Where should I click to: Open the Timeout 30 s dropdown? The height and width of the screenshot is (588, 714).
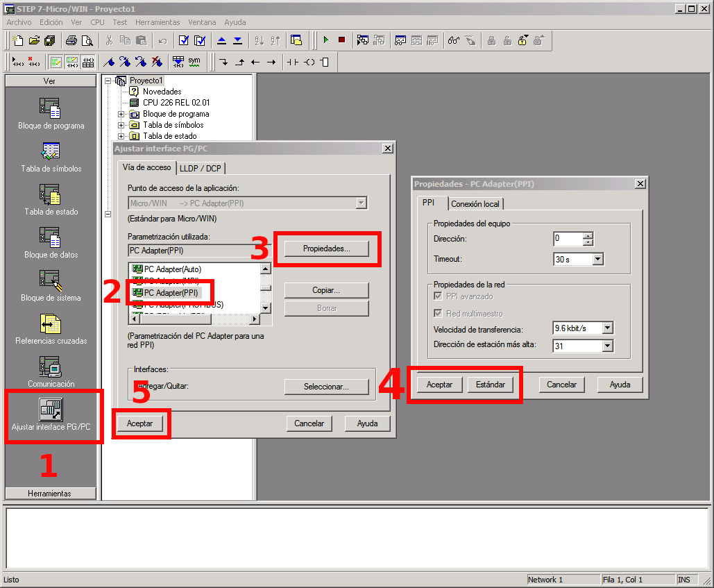point(598,259)
